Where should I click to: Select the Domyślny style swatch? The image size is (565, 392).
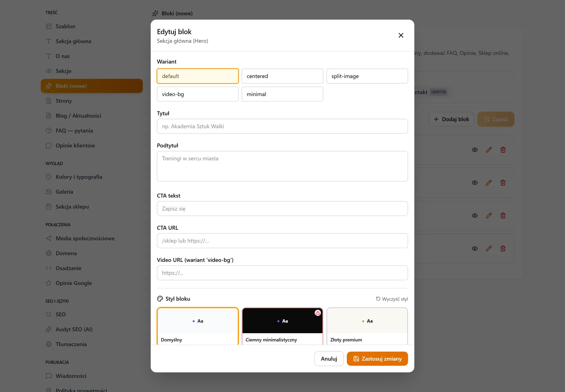(x=198, y=326)
